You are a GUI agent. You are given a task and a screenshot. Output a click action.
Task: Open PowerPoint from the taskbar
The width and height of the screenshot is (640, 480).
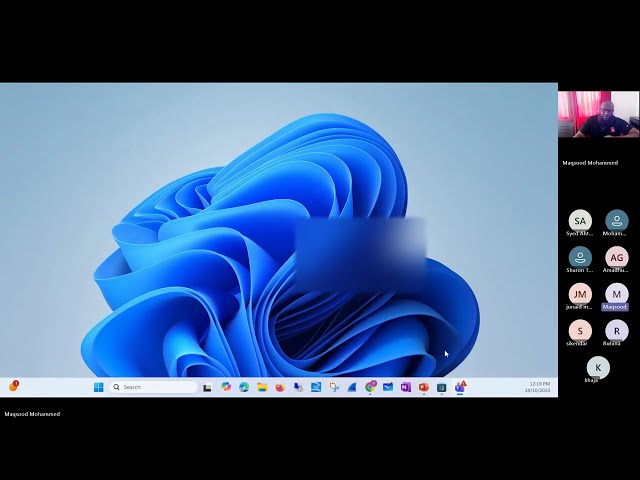pos(424,387)
